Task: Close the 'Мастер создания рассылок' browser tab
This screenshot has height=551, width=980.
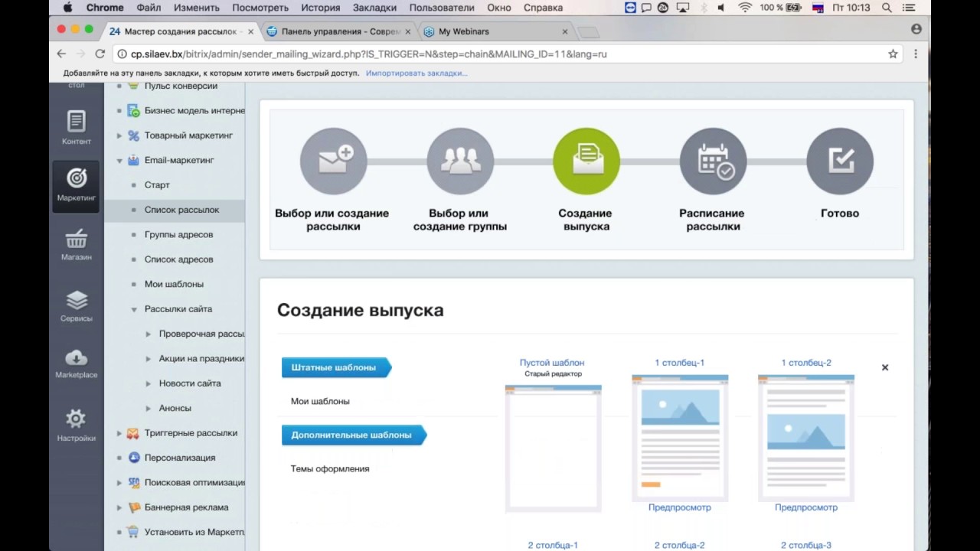Action: click(x=250, y=31)
